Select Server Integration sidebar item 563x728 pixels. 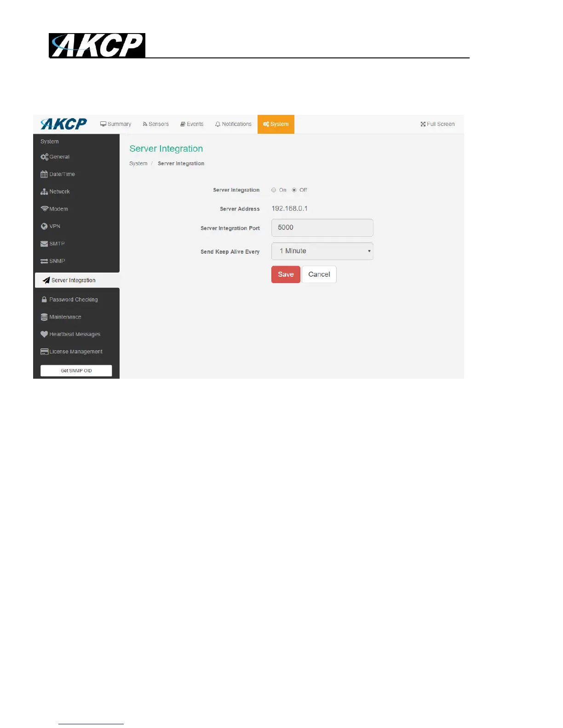point(77,280)
